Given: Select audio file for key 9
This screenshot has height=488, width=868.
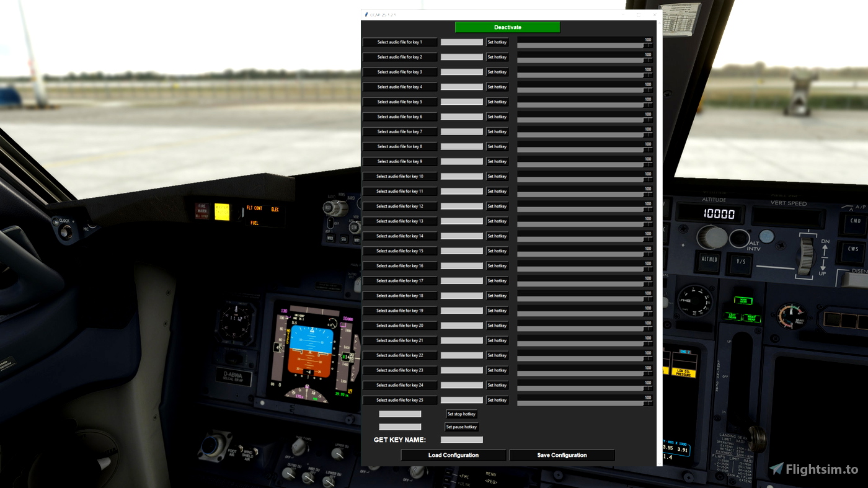Looking at the screenshot, I should click(x=400, y=161).
